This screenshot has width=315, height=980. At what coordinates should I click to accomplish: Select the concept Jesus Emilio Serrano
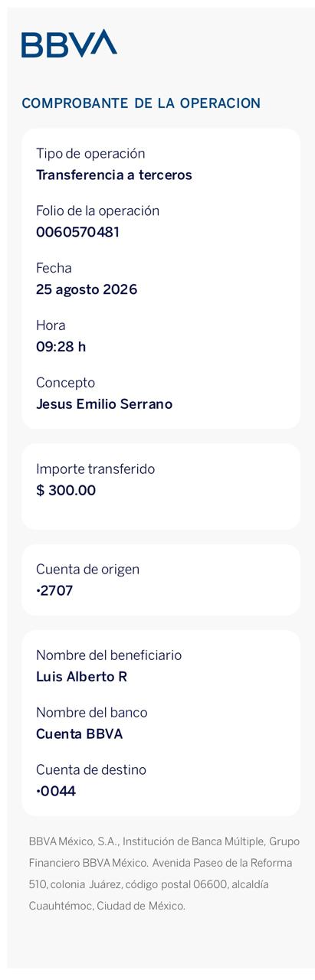(104, 404)
